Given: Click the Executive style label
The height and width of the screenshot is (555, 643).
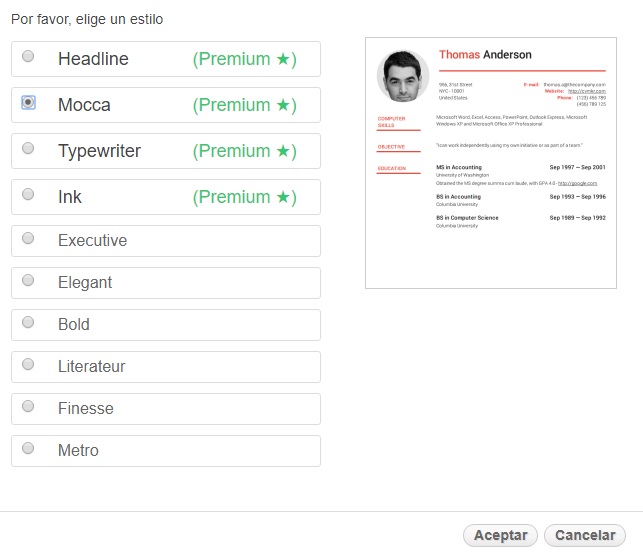Looking at the screenshot, I should [x=92, y=241].
